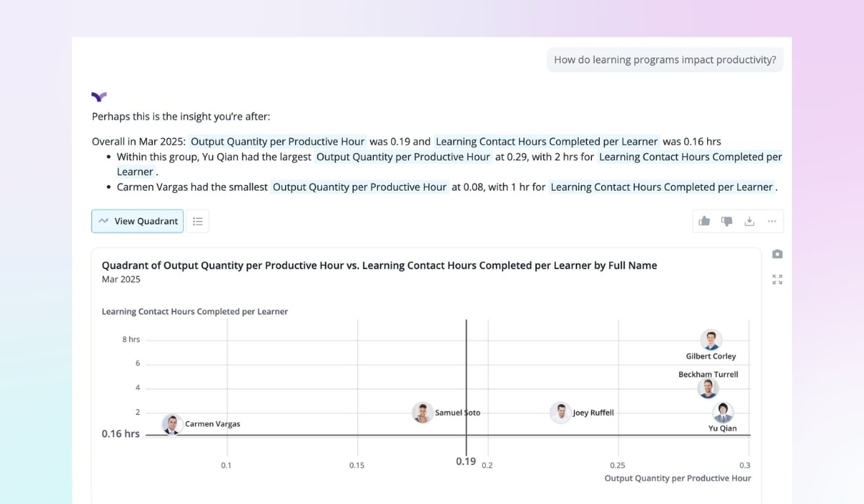Click the Learning Contact Hours y-axis title
Viewport: 864px width, 504px height.
click(x=194, y=312)
